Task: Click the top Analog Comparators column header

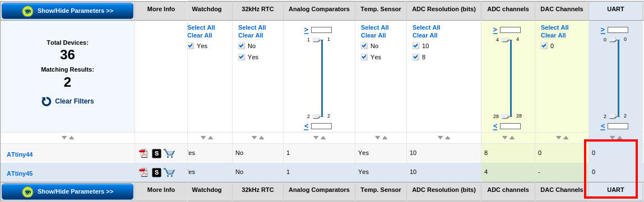Action: (319, 9)
